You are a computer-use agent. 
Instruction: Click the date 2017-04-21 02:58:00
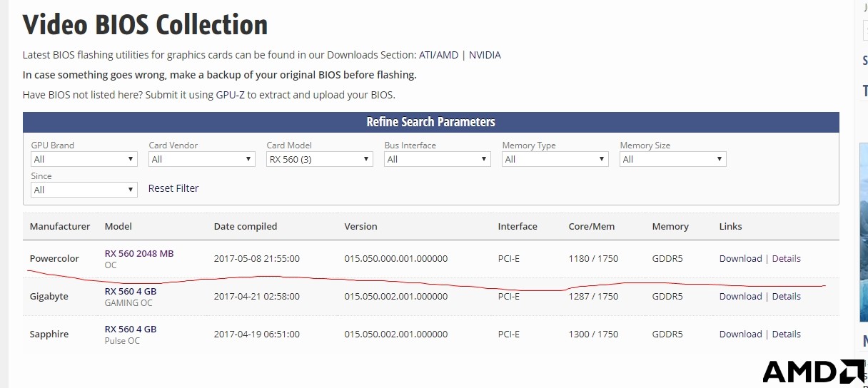point(257,296)
